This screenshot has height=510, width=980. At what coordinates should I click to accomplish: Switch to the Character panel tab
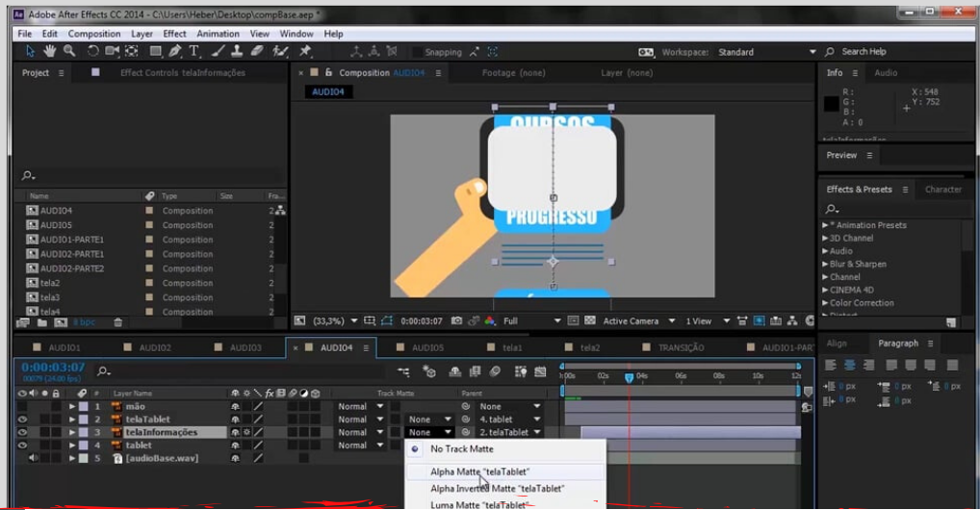tap(943, 190)
